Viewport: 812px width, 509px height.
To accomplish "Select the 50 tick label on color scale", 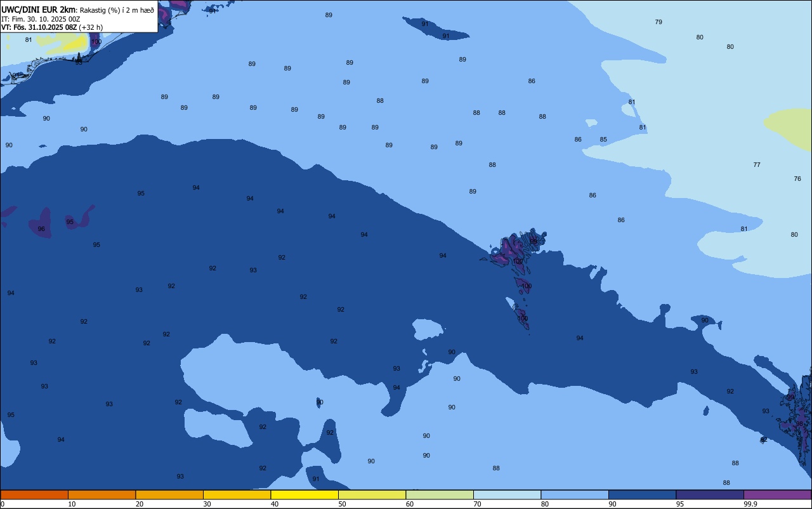I will pos(342,504).
